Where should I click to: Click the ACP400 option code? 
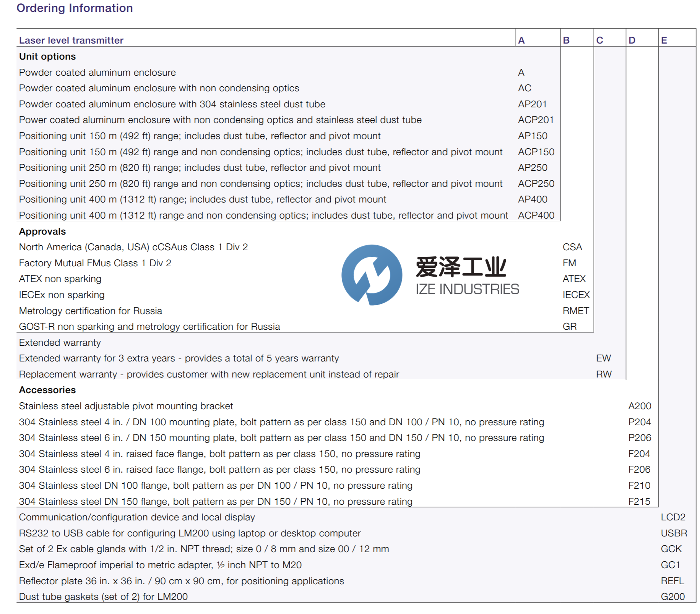click(x=536, y=215)
